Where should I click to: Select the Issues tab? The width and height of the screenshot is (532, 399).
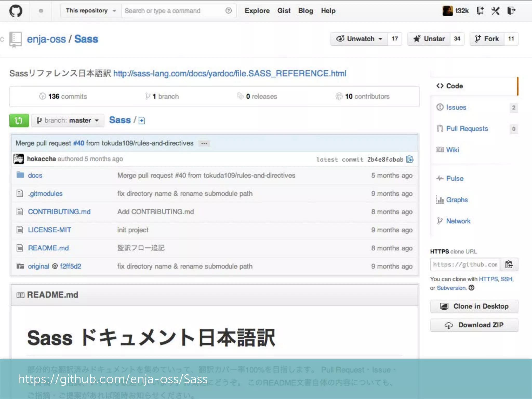click(474, 107)
